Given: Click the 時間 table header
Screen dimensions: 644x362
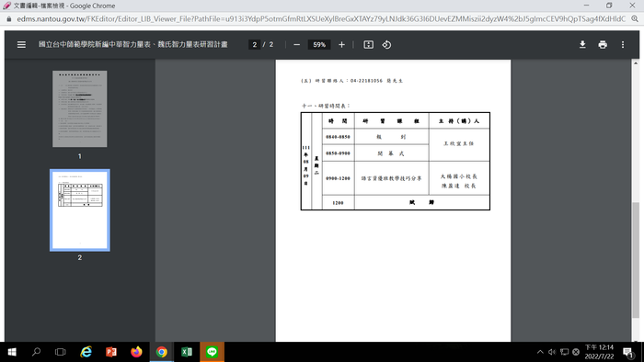Looking at the screenshot, I should [338, 121].
